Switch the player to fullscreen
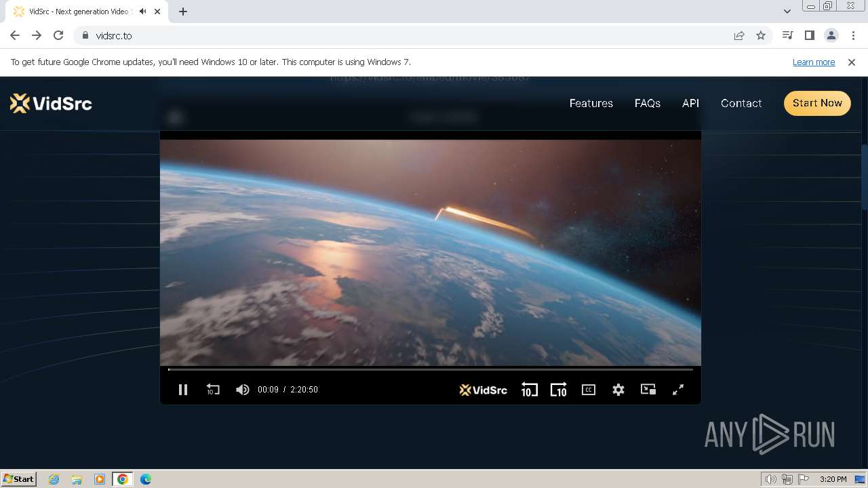 tap(678, 390)
